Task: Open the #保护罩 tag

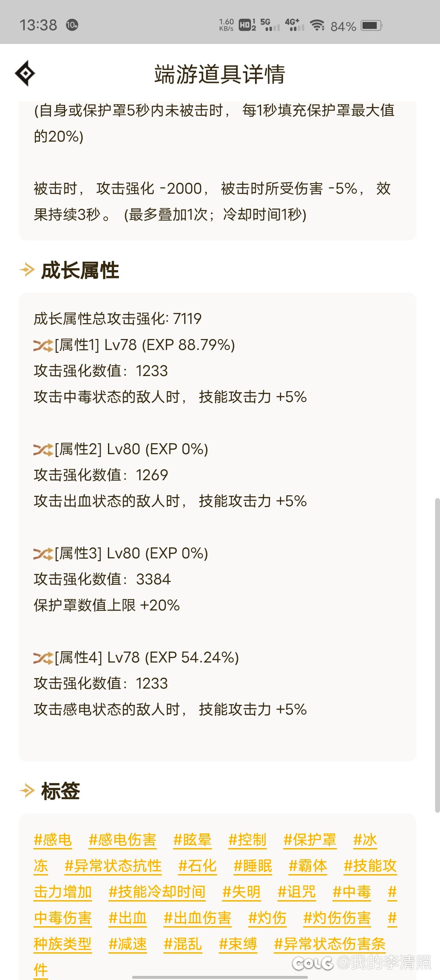Action: 310,840
